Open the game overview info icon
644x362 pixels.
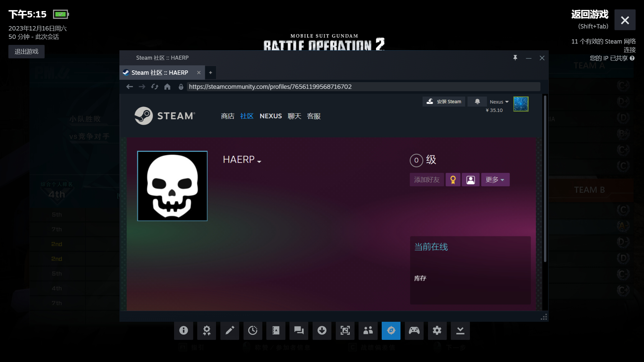tap(183, 330)
